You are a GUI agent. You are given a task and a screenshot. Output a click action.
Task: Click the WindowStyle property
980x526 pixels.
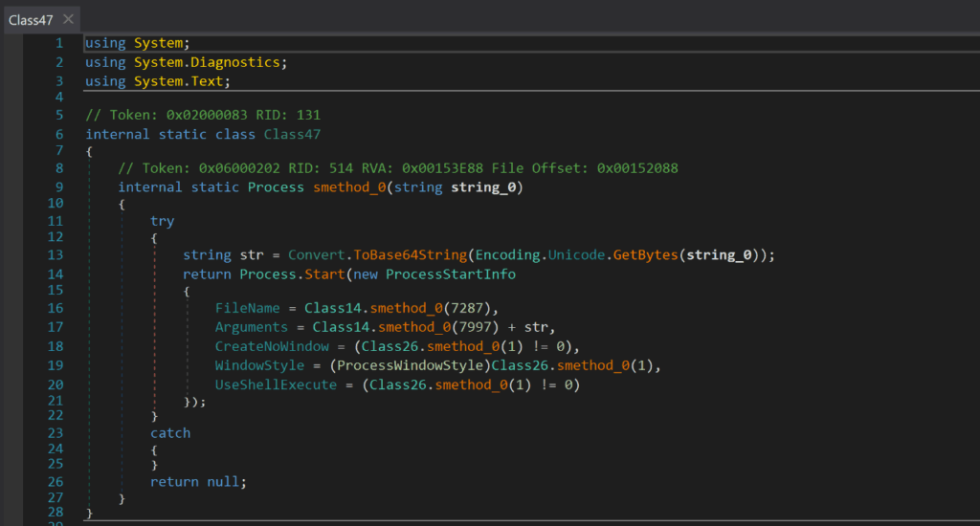259,365
